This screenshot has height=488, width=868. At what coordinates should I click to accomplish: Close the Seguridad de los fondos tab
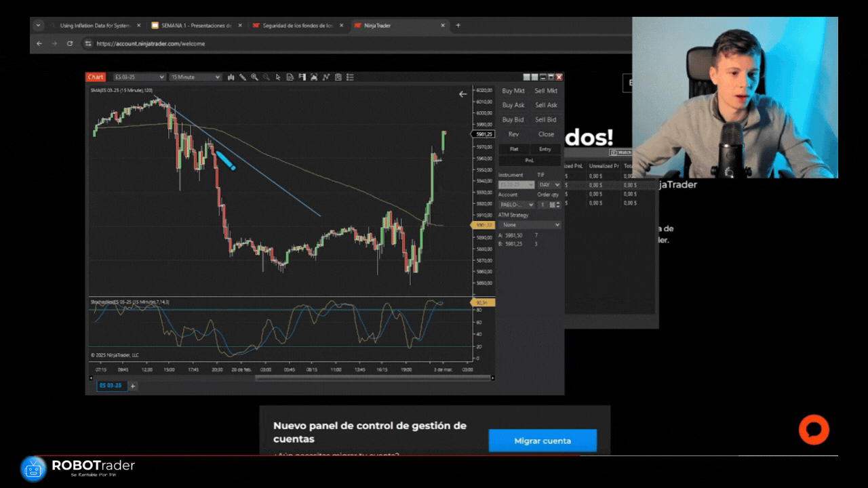(340, 25)
